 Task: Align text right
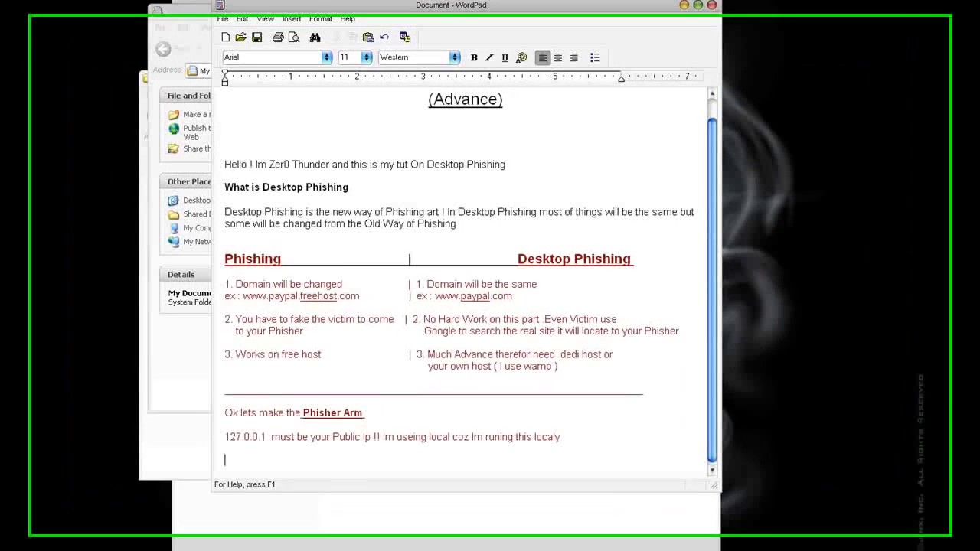(x=573, y=57)
